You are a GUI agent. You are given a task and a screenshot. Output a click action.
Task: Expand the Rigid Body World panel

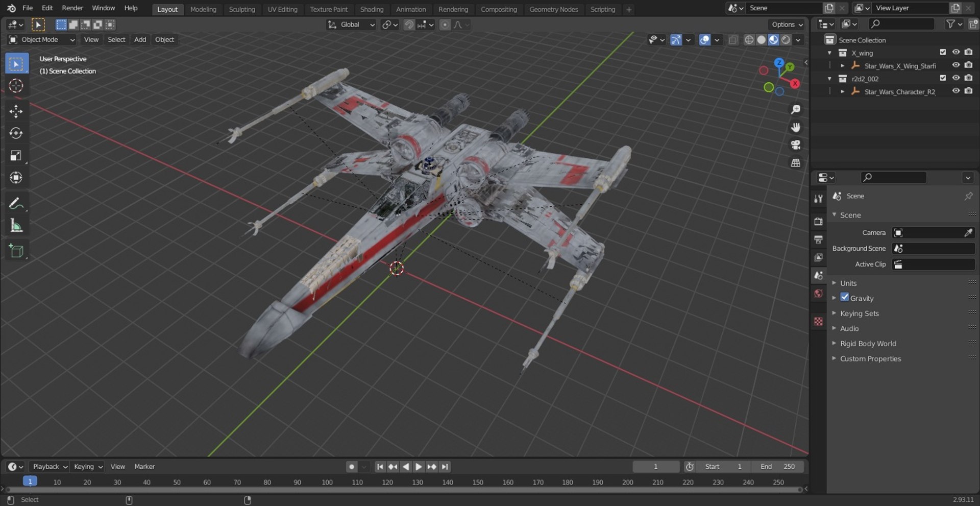[868, 344]
